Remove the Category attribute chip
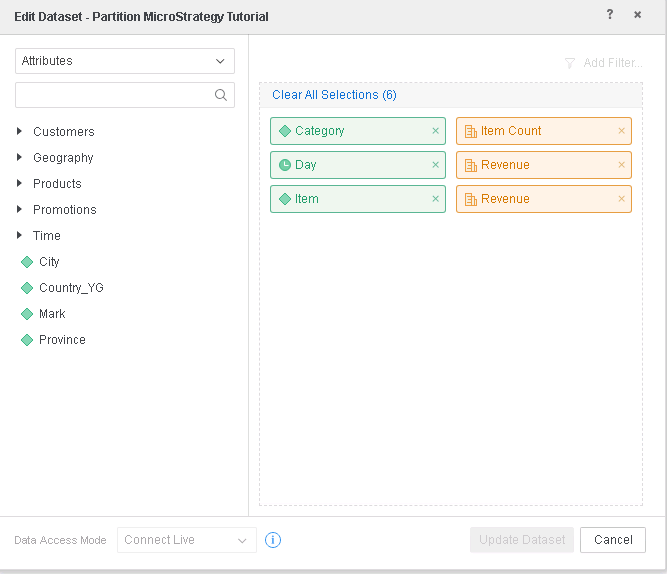This screenshot has width=667, height=574. [x=435, y=131]
